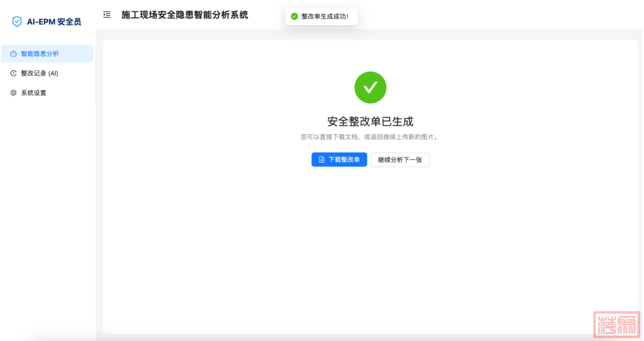Click the green check icon in the toast
This screenshot has width=644, height=341.
point(294,16)
